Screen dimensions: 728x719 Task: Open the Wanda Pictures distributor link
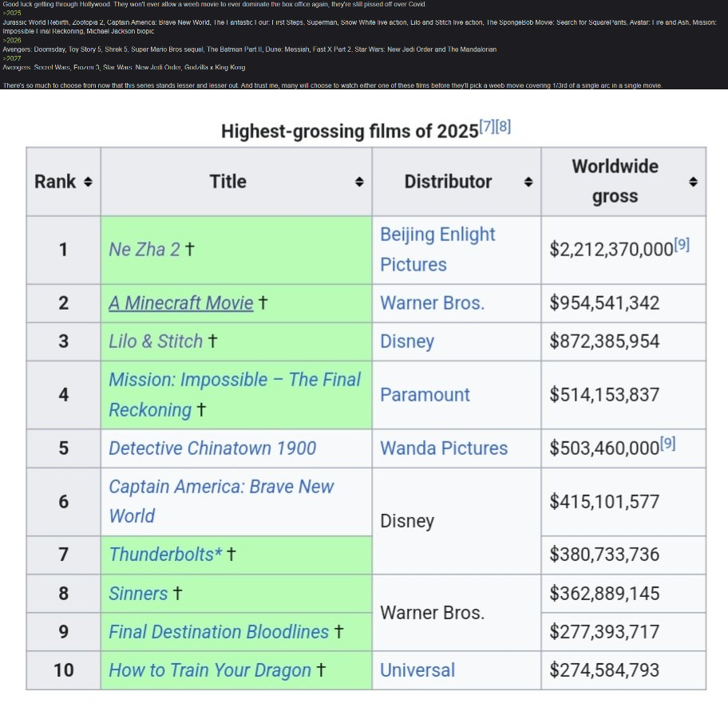(444, 448)
